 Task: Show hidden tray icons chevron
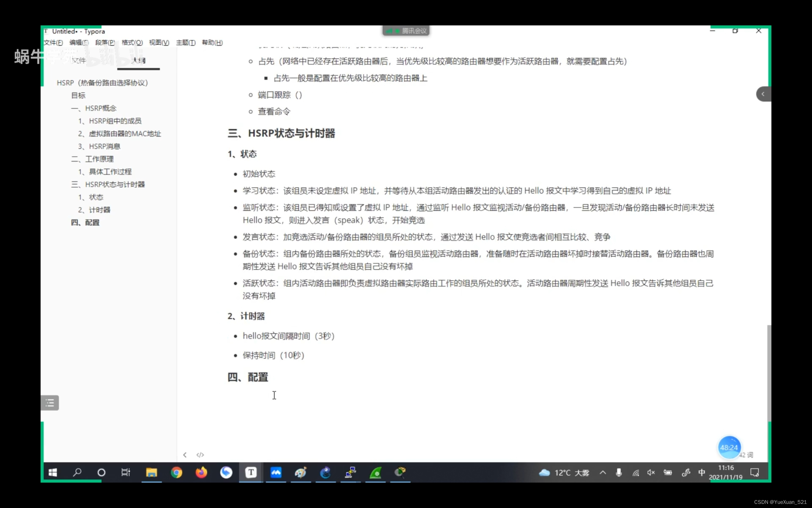(x=603, y=473)
